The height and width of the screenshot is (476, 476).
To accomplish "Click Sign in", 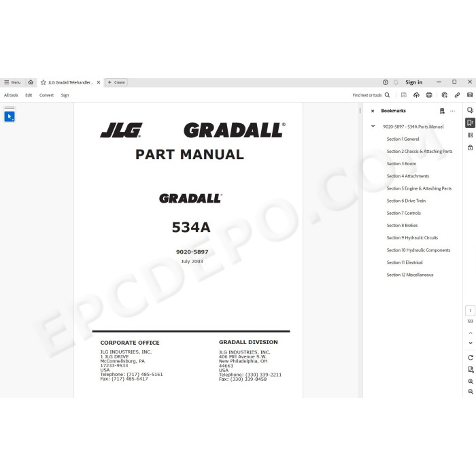I will (413, 82).
